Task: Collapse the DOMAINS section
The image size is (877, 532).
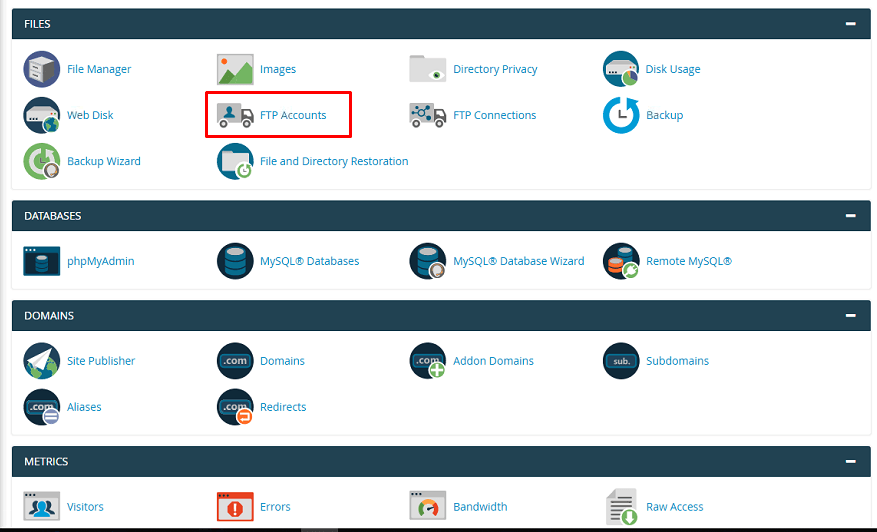Action: click(851, 315)
